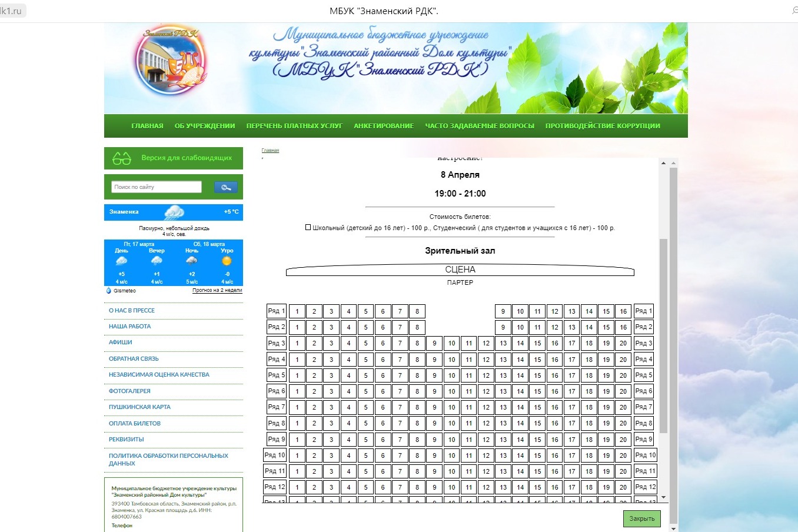Screen dimensions: 798x532
Task: Click the seat map scrollbar down arrow
Action: tap(663, 498)
